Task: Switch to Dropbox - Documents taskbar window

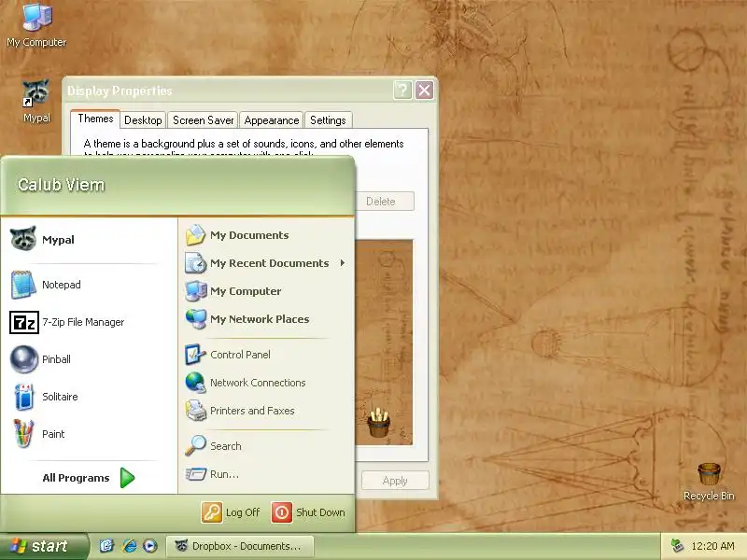Action: (240, 546)
